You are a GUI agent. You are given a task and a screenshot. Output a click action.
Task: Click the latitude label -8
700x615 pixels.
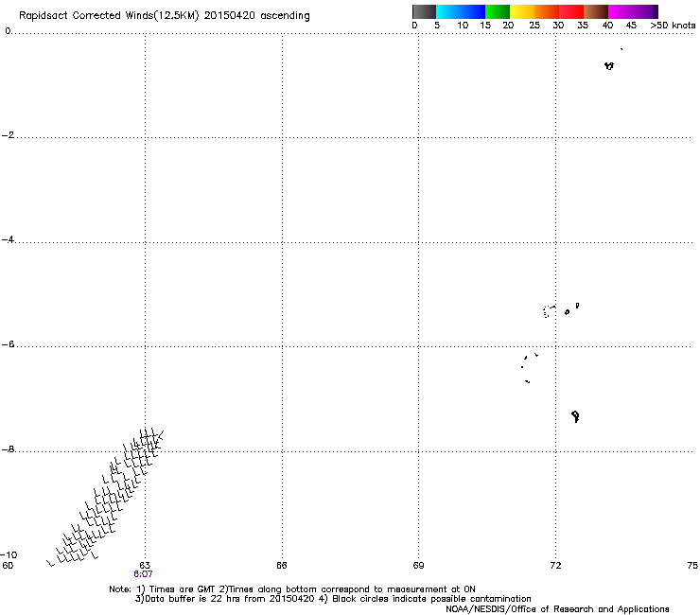pyautogui.click(x=9, y=449)
